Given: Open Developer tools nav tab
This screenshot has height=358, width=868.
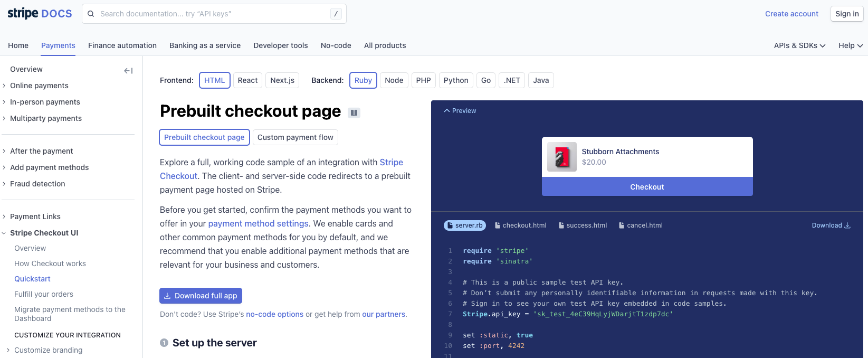Looking at the screenshot, I should point(281,45).
